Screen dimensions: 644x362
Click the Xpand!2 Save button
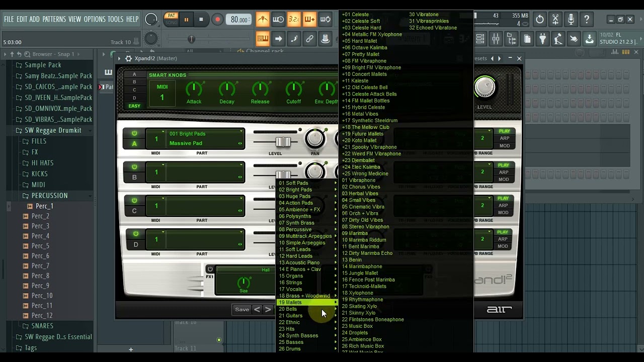pyautogui.click(x=242, y=309)
